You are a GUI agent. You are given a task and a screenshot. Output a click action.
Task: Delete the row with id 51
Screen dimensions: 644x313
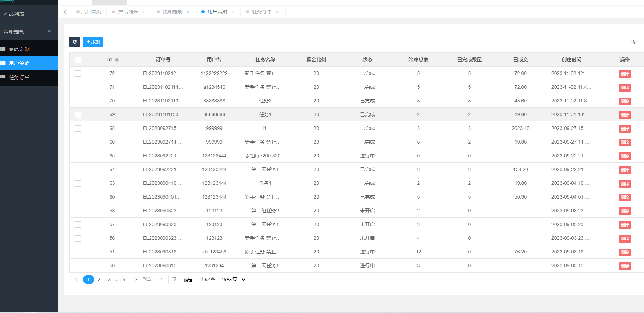pos(625,252)
